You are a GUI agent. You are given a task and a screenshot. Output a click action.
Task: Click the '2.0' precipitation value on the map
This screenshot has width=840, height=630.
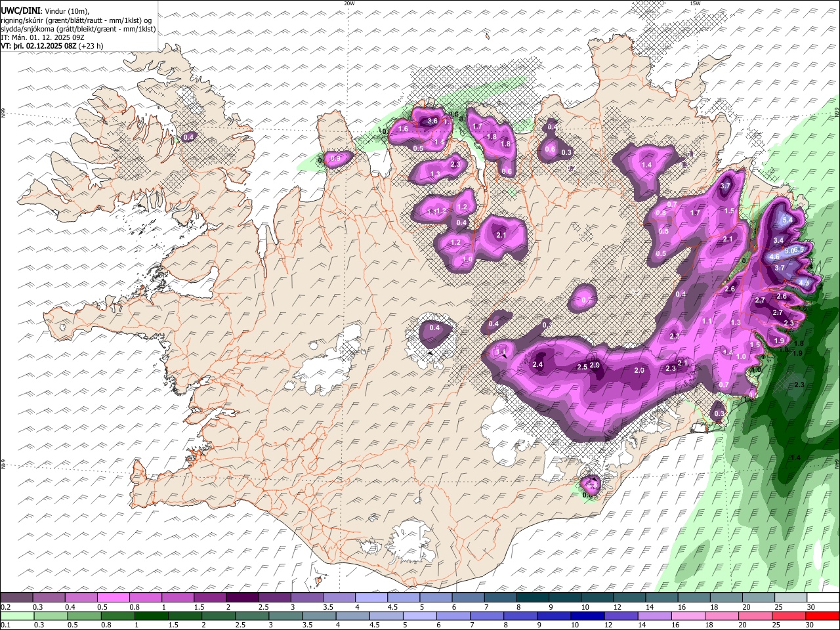639,370
